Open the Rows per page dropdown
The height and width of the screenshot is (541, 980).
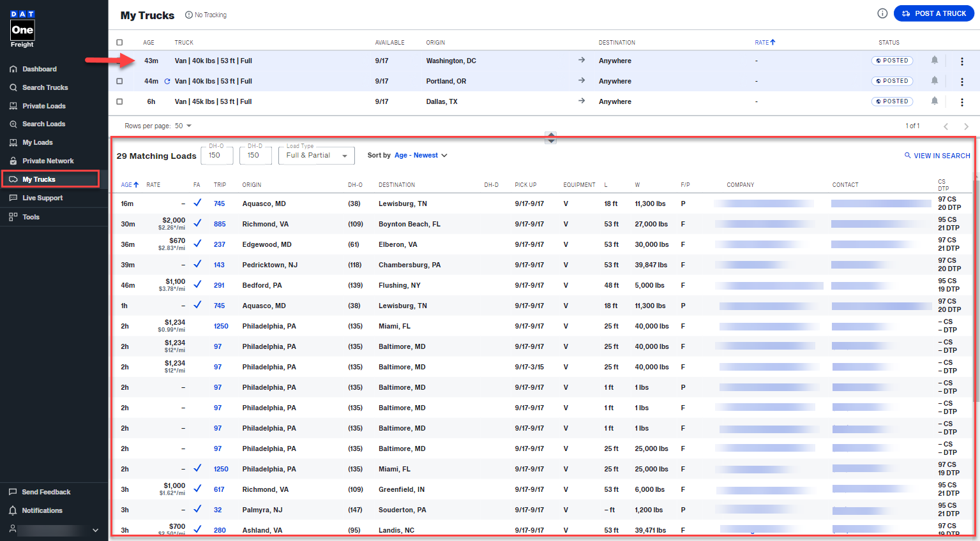pos(183,126)
